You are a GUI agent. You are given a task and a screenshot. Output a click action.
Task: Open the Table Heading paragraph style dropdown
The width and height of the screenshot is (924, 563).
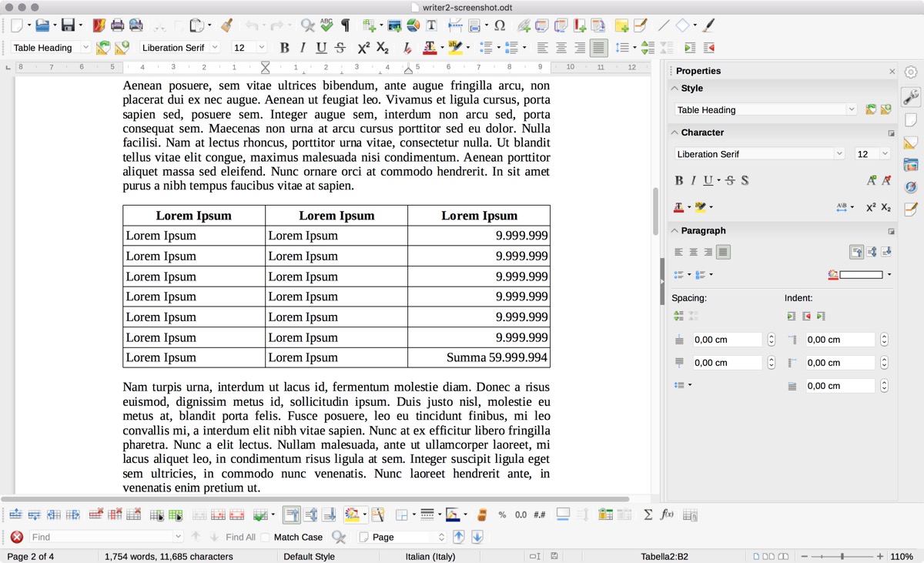click(x=85, y=48)
